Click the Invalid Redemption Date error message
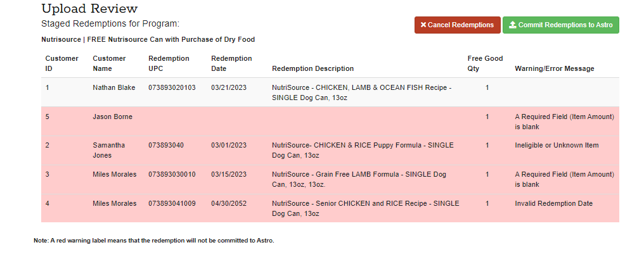This screenshot has height=259, width=644. [x=553, y=203]
